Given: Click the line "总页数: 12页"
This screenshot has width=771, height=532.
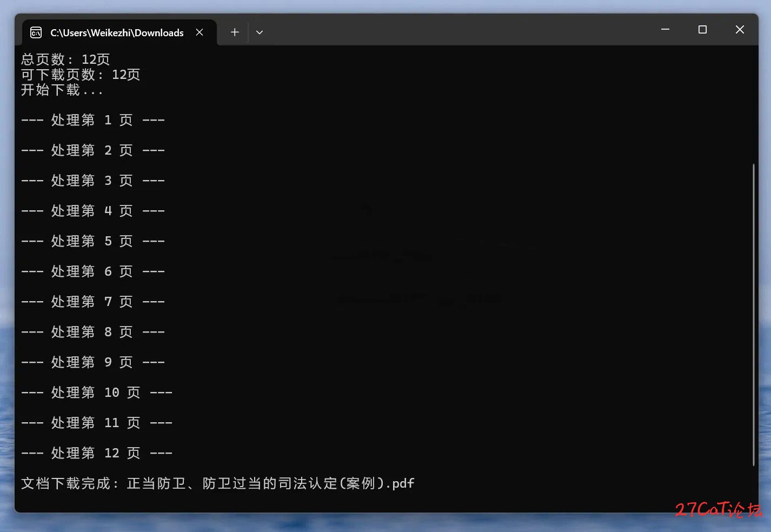Looking at the screenshot, I should coord(65,59).
